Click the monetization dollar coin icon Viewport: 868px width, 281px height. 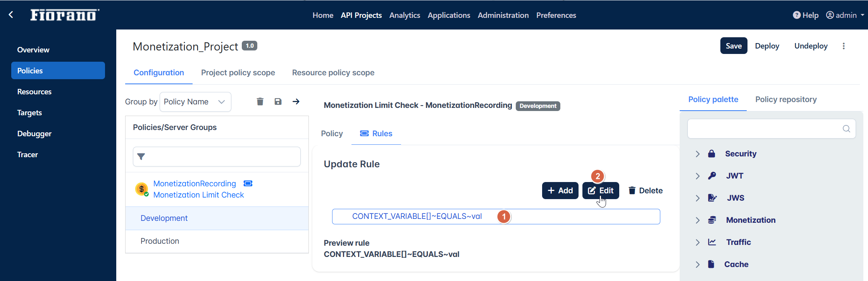(x=142, y=189)
